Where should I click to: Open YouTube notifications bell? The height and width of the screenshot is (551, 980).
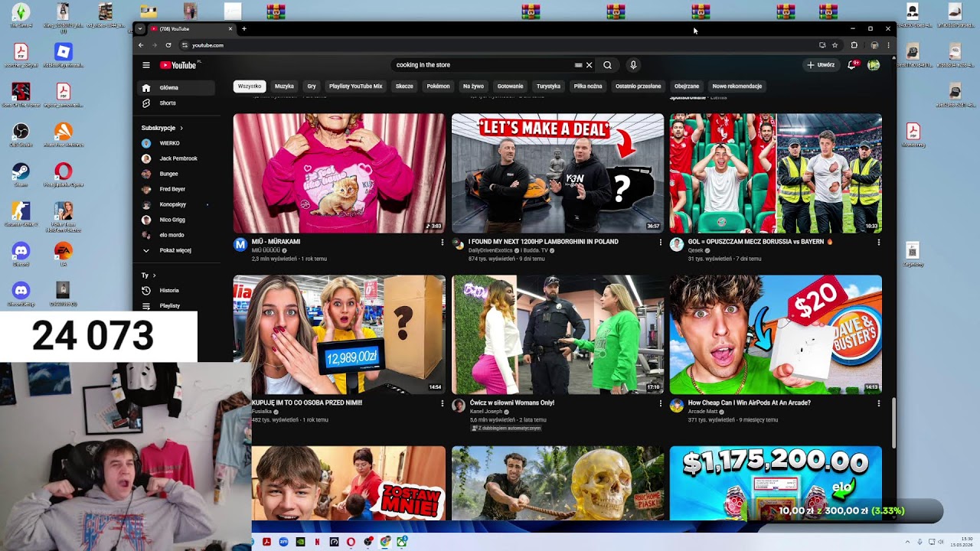coord(851,65)
